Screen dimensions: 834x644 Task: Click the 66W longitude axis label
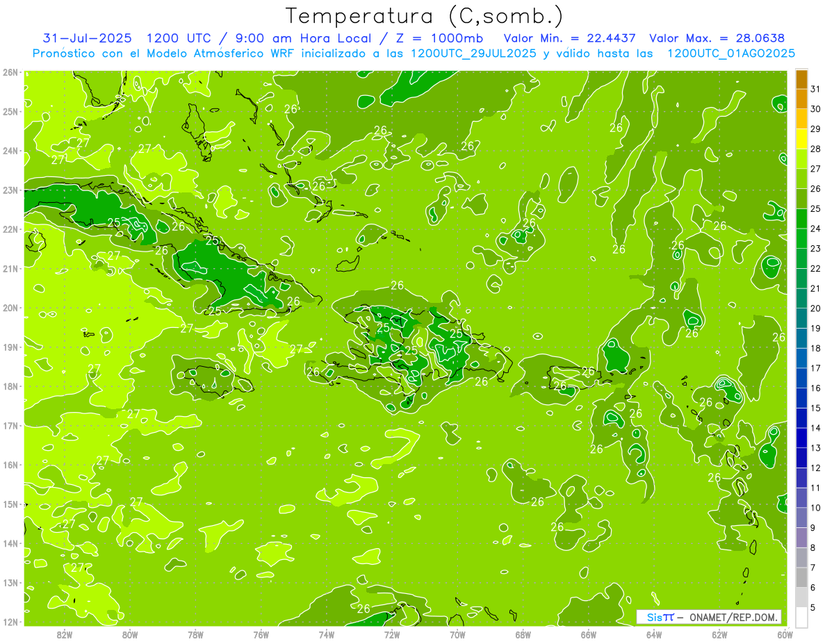pos(588,634)
